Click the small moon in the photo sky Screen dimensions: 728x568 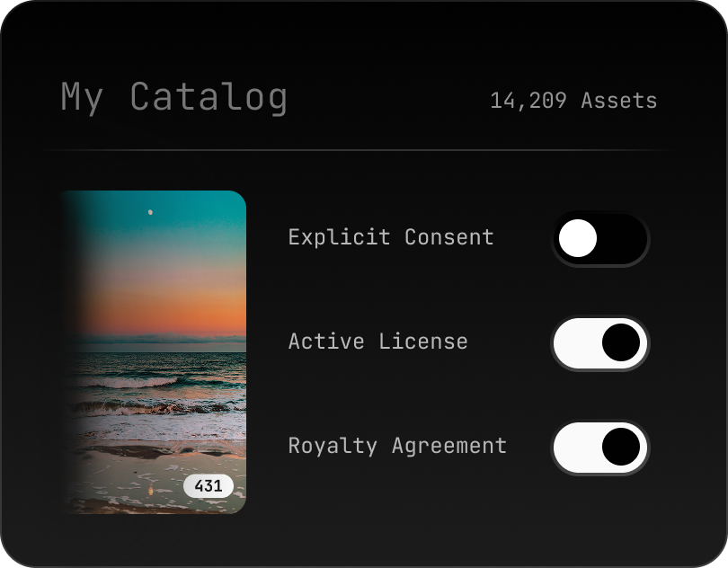pos(150,212)
